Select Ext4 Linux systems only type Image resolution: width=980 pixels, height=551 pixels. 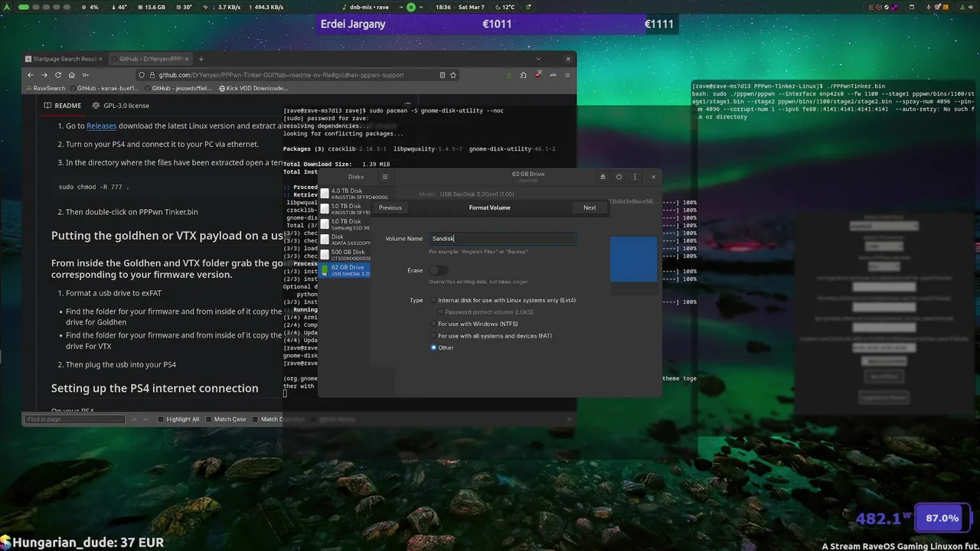502,300
